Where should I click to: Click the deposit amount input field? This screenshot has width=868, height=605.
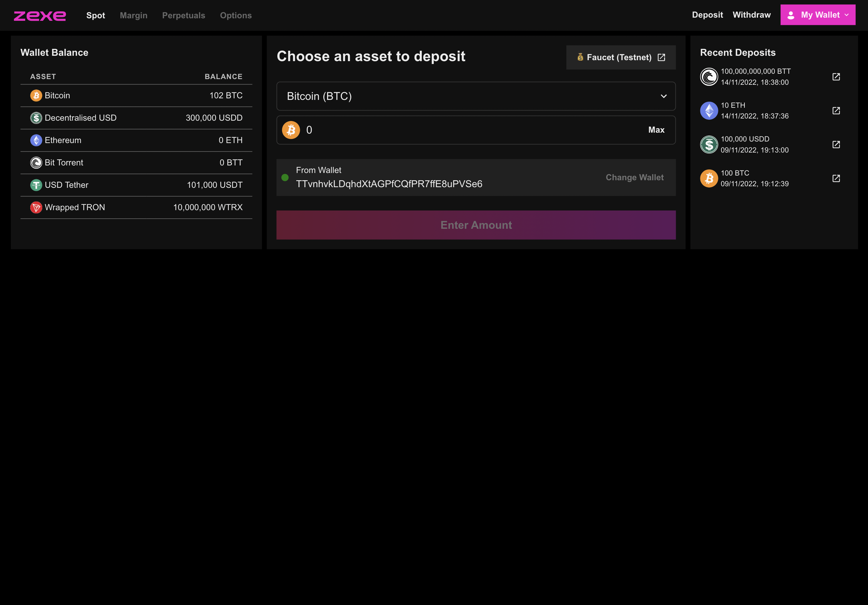tap(472, 130)
